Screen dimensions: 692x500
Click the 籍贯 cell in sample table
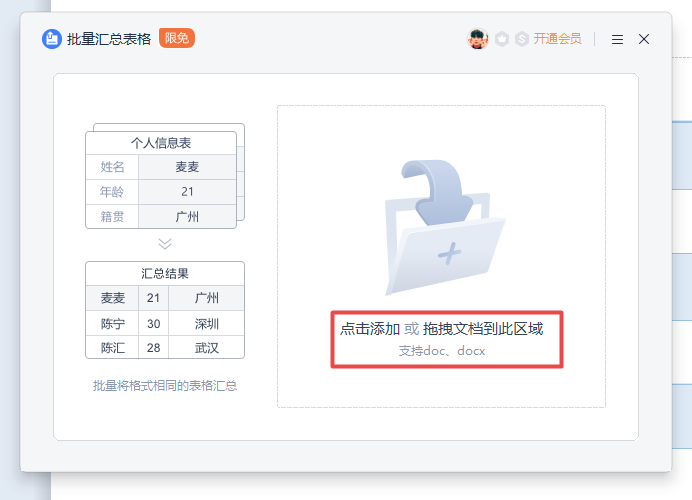pyautogui.click(x=112, y=216)
